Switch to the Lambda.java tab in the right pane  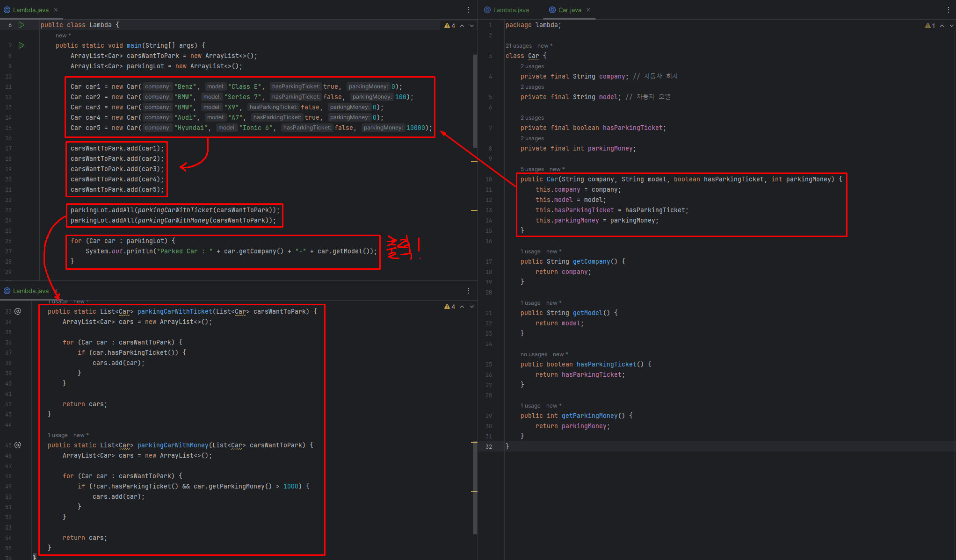[x=511, y=10]
